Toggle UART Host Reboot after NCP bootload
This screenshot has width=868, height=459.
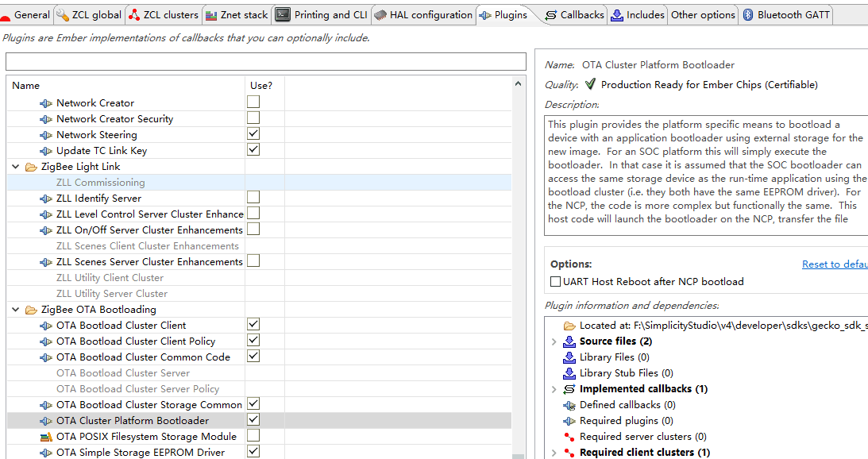click(556, 282)
